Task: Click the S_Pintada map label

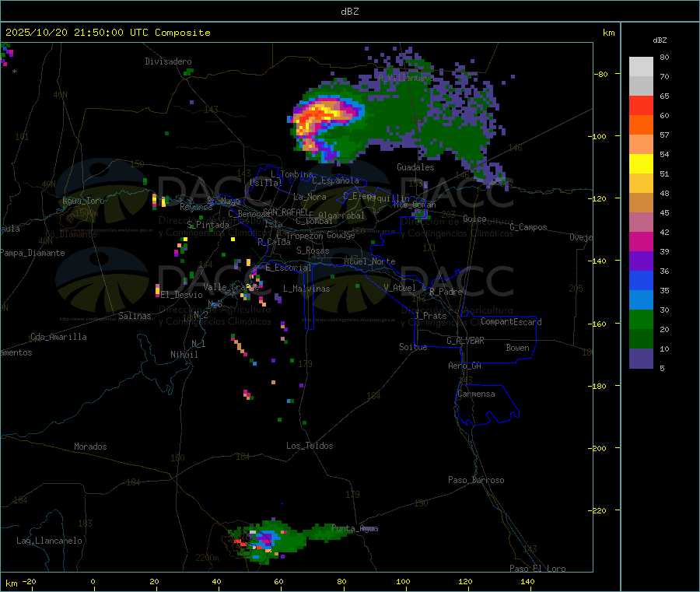Action: click(x=208, y=225)
